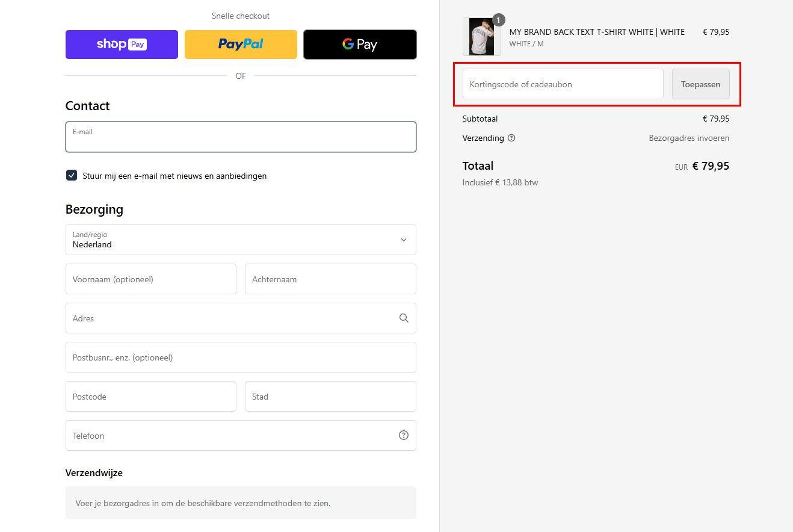Click the Achternaam input field

click(330, 279)
